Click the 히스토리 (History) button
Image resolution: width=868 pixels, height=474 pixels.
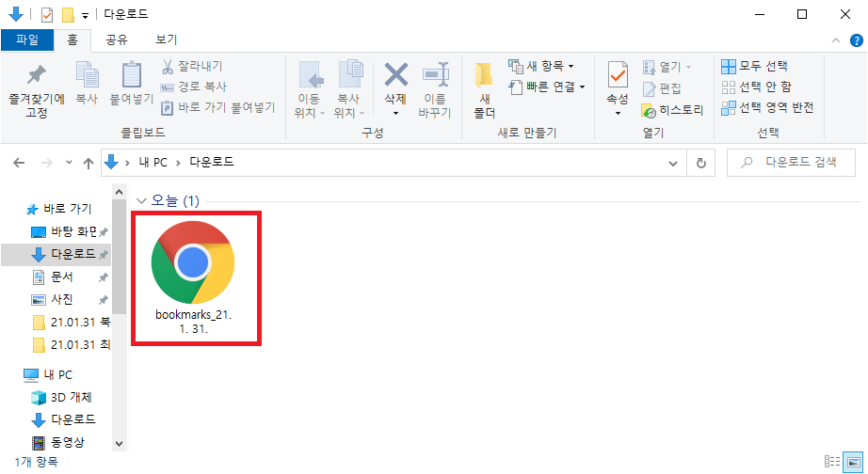coord(672,110)
